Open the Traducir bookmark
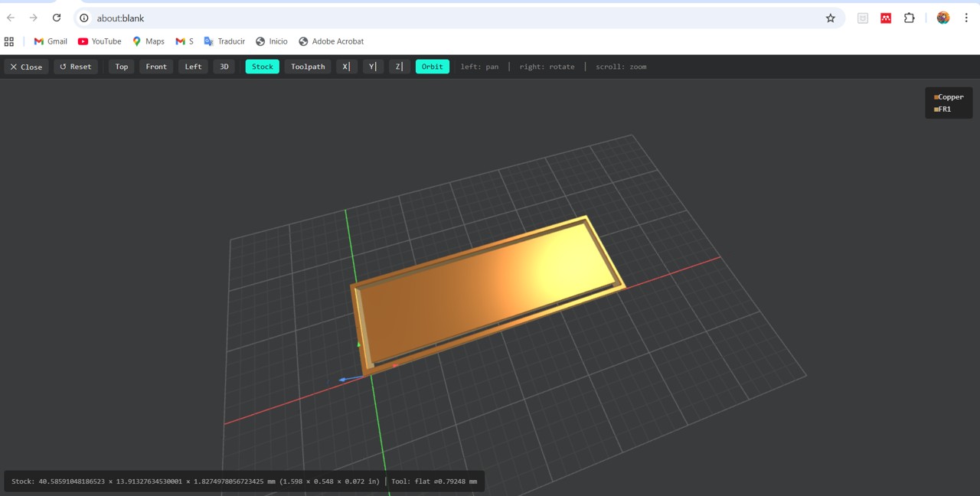 pyautogui.click(x=224, y=41)
